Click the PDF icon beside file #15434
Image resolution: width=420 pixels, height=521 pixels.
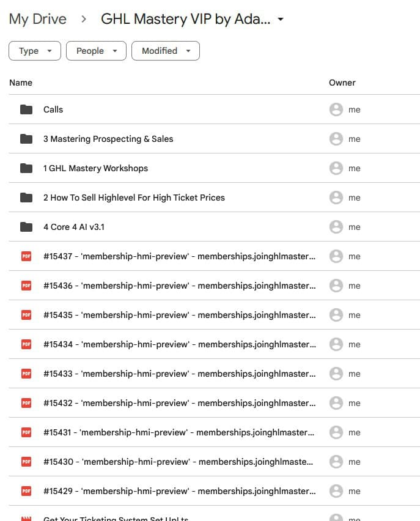(26, 344)
